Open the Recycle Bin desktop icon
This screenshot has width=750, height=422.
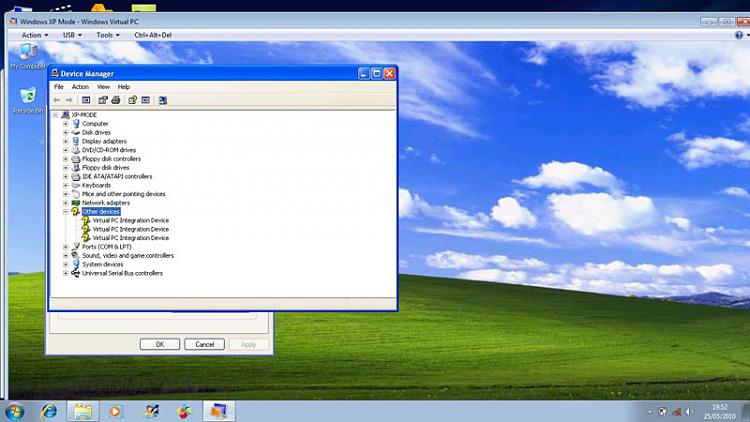coord(28,100)
